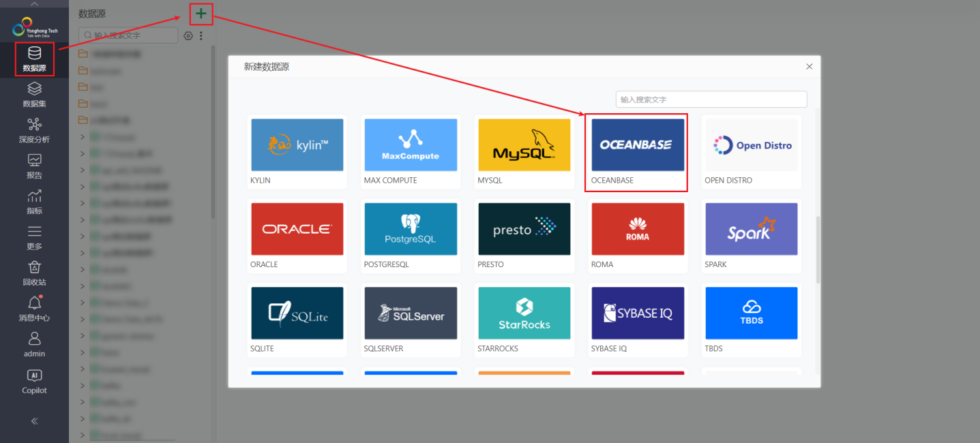Launch the Copilot AI assistant
This screenshot has height=443, width=980.
34,381
